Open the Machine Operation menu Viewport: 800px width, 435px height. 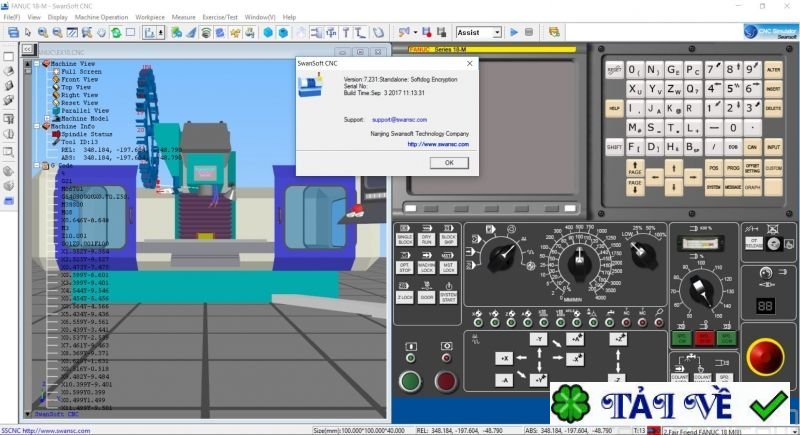[102, 17]
